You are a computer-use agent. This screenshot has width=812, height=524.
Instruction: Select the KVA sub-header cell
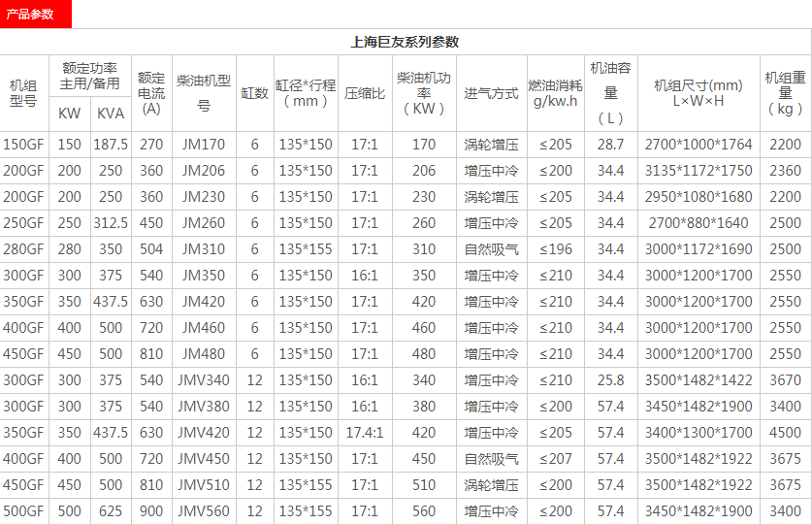click(111, 114)
